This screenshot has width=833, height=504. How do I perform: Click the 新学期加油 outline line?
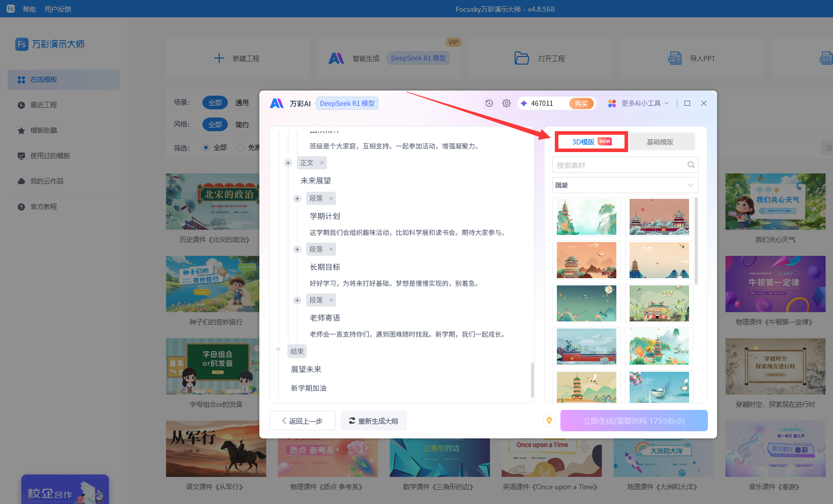point(309,388)
